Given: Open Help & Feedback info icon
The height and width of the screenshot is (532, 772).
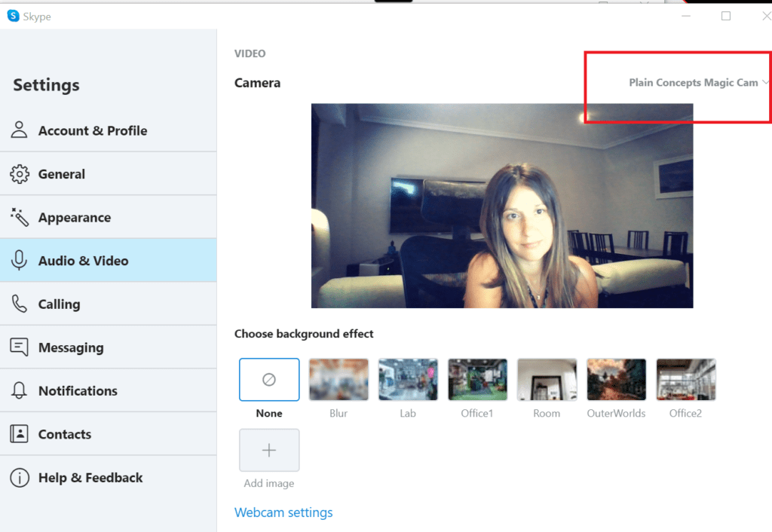Looking at the screenshot, I should coord(19,477).
